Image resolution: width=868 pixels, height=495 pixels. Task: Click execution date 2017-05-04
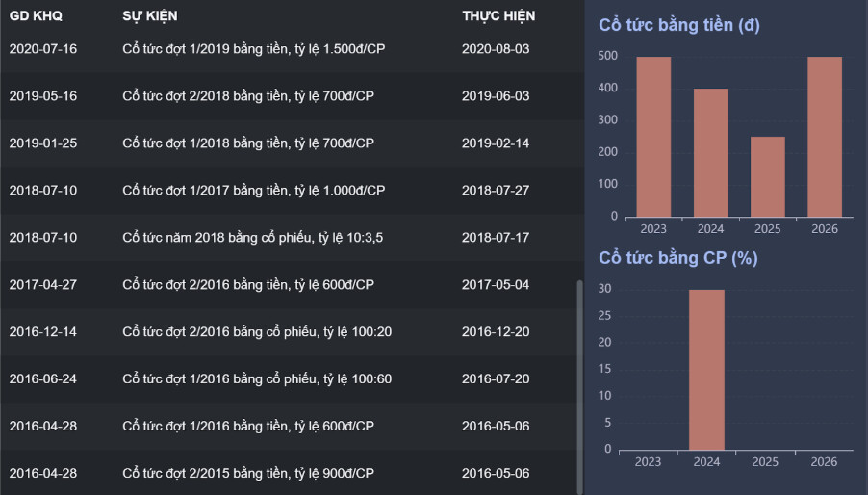(x=496, y=285)
